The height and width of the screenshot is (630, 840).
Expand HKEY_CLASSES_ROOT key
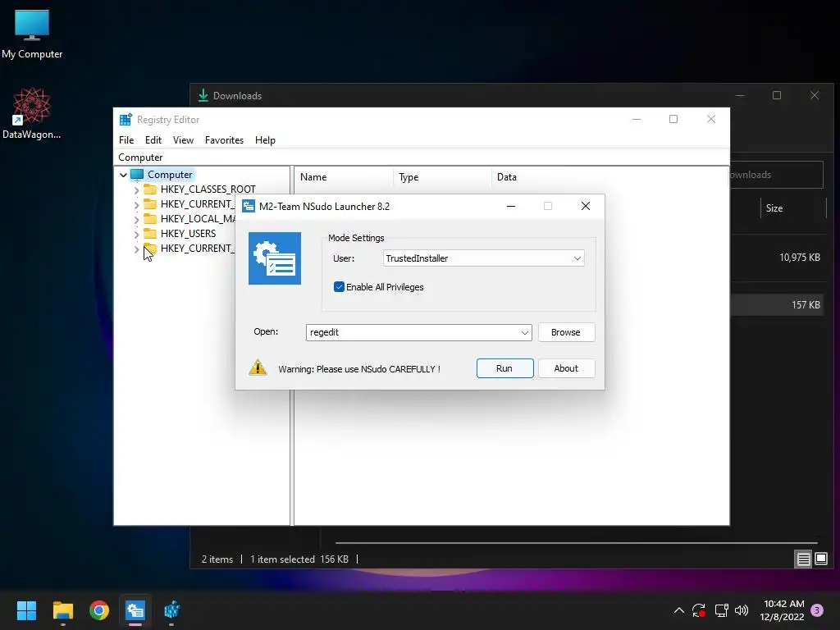pyautogui.click(x=136, y=189)
